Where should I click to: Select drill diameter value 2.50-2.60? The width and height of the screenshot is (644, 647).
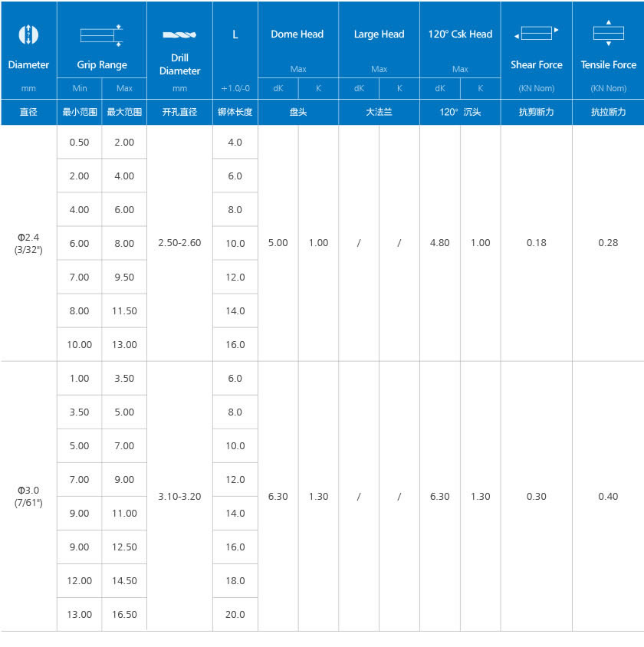(x=179, y=243)
